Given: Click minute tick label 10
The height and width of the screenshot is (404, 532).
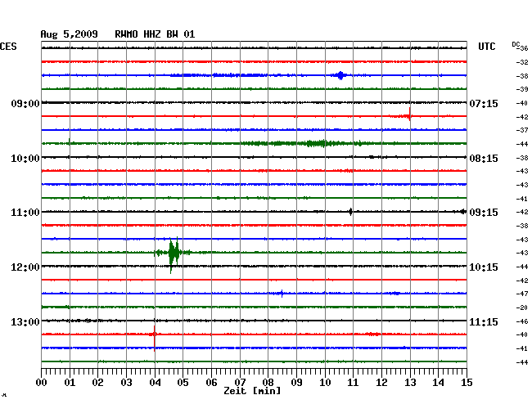Looking at the screenshot, I should 325,382.
